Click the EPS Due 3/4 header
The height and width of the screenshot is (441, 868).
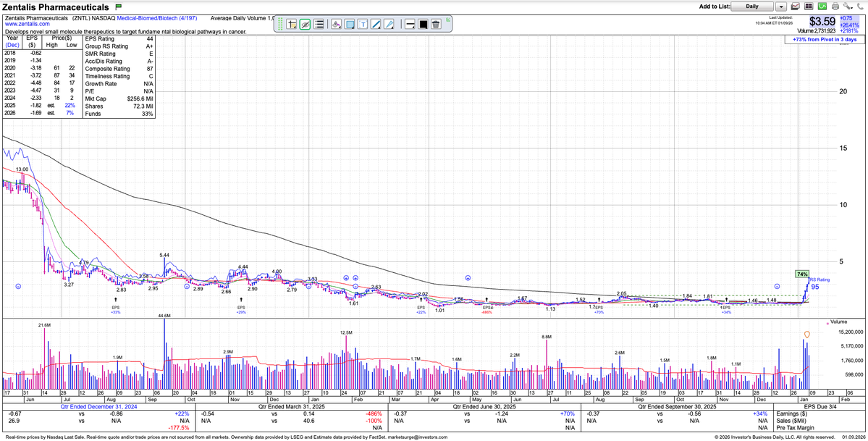coord(819,407)
